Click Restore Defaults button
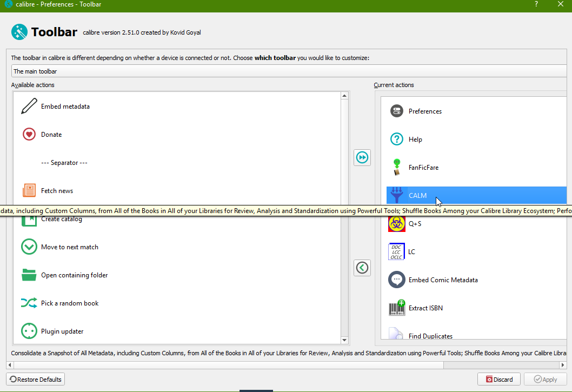 tap(35, 379)
